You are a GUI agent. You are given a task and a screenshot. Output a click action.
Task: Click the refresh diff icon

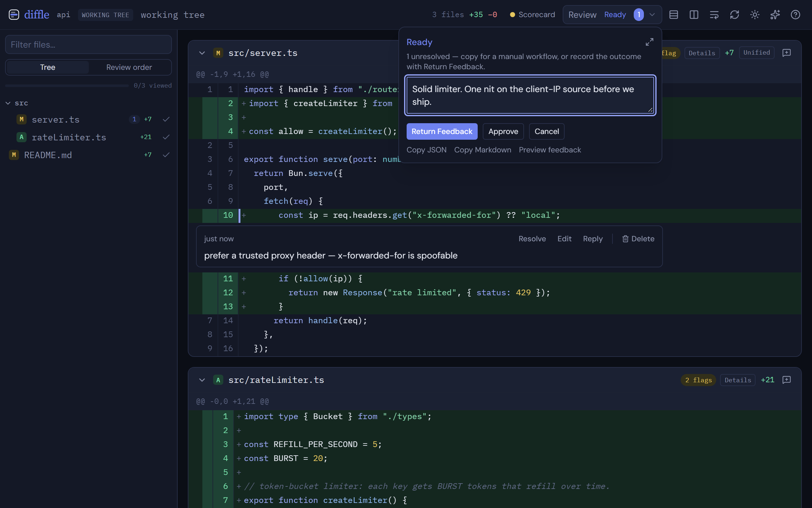pos(735,15)
